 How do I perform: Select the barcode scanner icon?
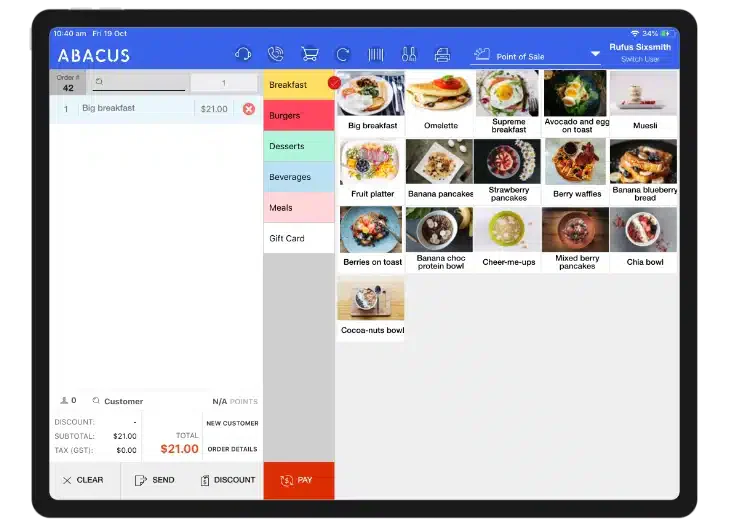tap(376, 55)
